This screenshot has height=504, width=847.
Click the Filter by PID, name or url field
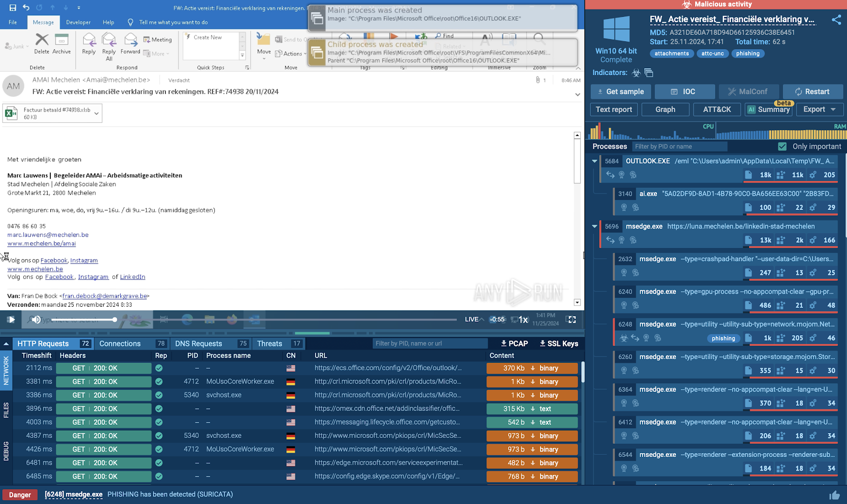430,344
